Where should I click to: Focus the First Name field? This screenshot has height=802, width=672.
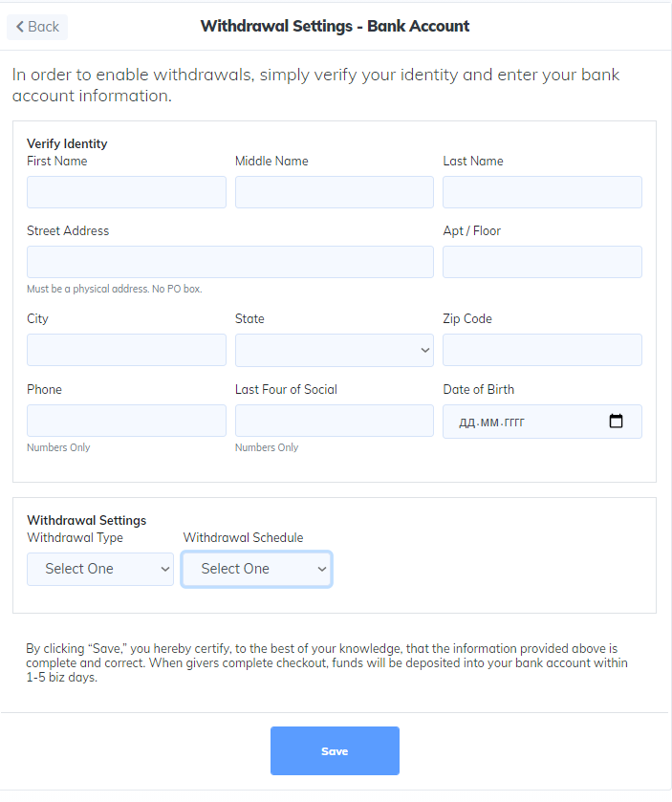[x=126, y=192]
